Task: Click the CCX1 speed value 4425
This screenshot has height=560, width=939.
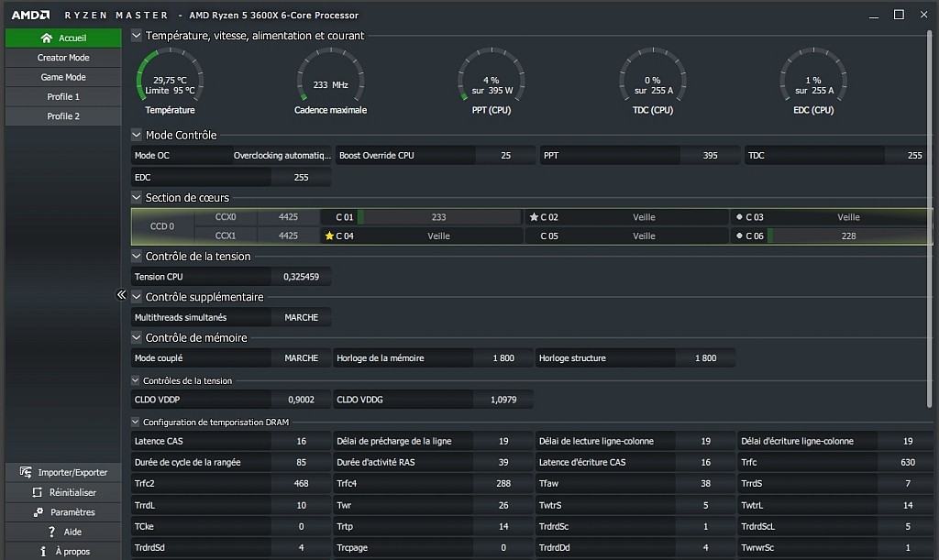Action: pyautogui.click(x=288, y=236)
